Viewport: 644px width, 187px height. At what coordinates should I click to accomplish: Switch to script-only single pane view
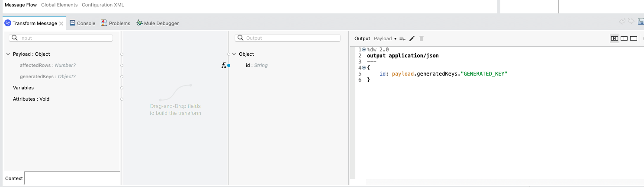pos(633,38)
